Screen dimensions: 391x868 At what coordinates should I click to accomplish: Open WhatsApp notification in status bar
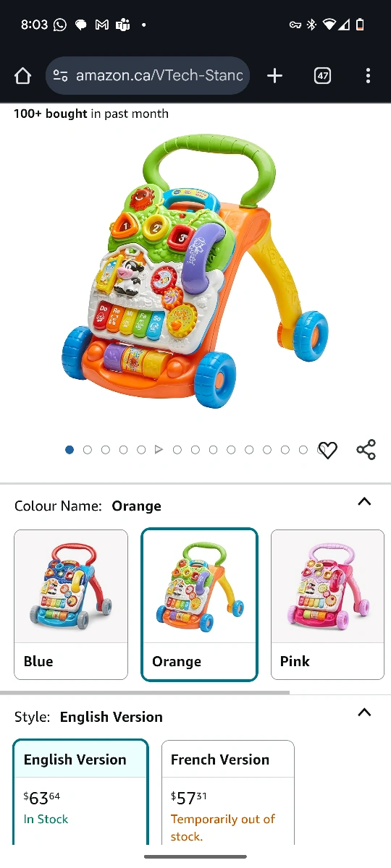point(60,25)
